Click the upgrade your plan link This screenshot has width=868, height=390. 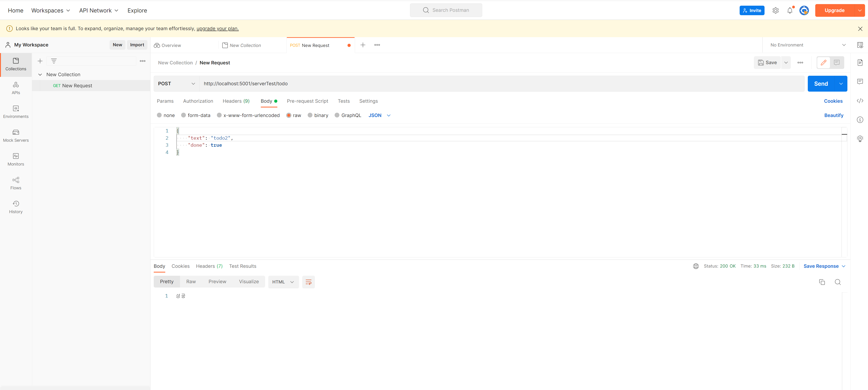click(x=217, y=29)
